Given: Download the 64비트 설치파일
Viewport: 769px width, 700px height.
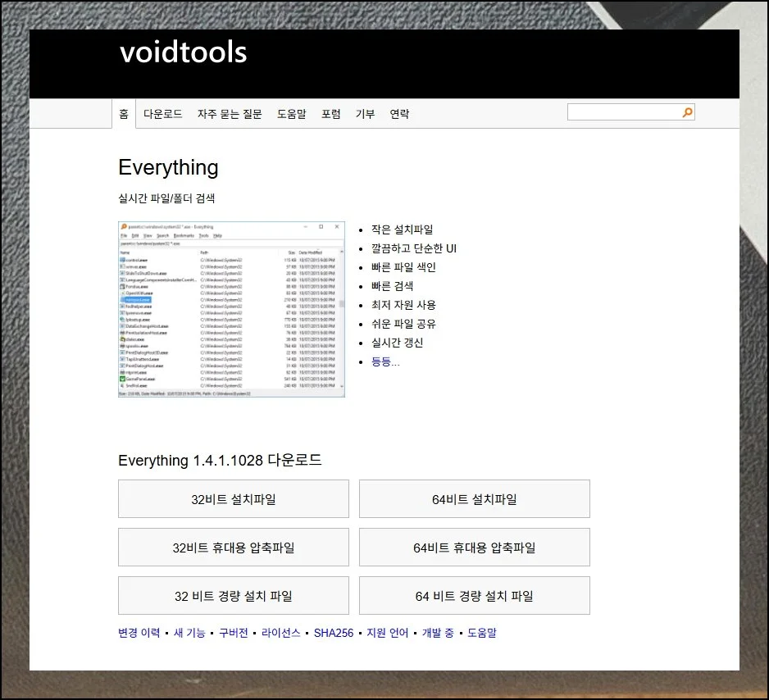Looking at the screenshot, I should coord(474,499).
